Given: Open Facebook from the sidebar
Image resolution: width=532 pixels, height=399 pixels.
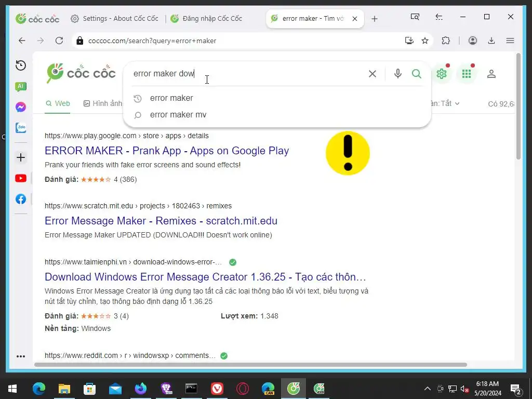Looking at the screenshot, I should click(21, 199).
